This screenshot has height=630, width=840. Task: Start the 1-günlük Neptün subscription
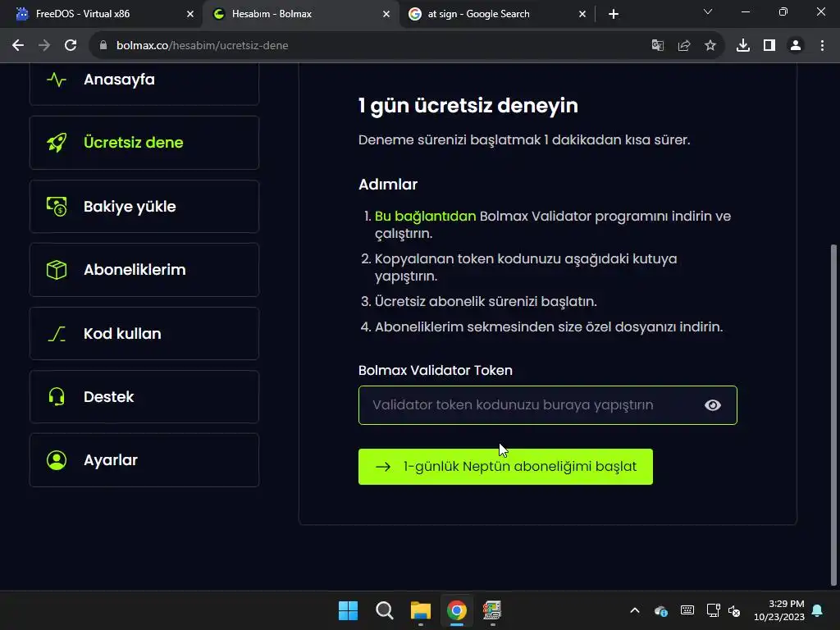tap(505, 467)
